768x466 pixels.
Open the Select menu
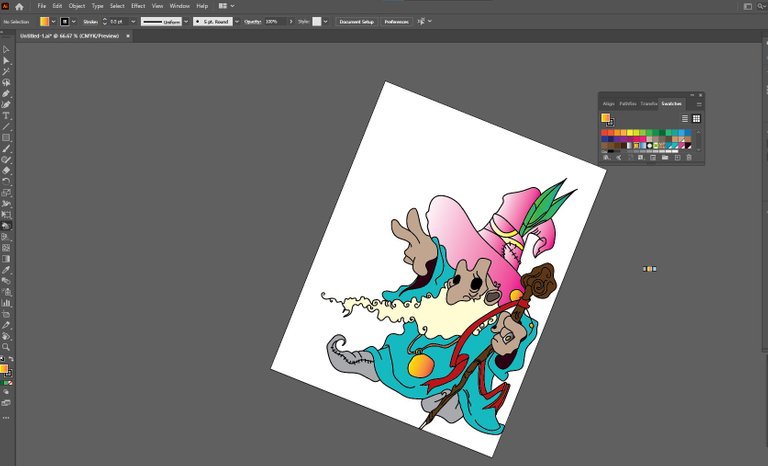(x=117, y=6)
